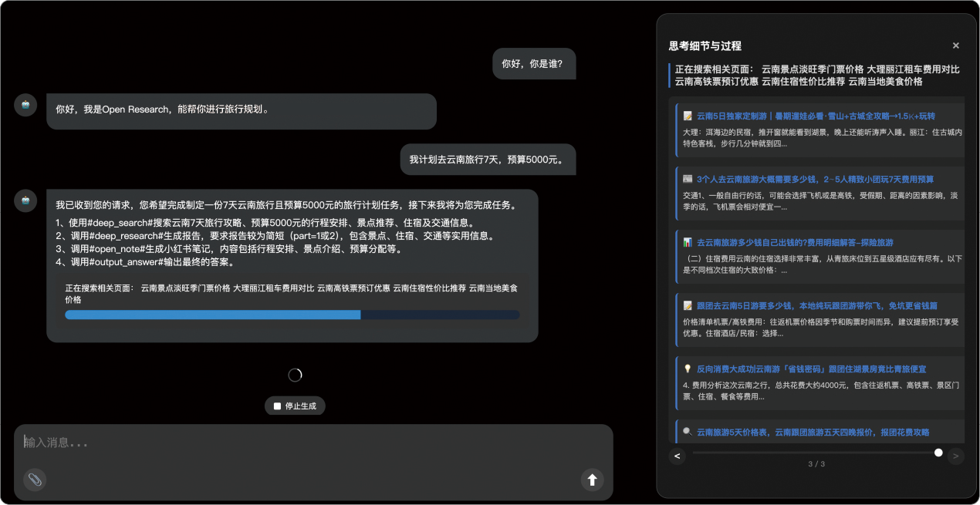This screenshot has height=505, width=980.
Task: Click the bot avatar beside the task plan
Action: tap(25, 200)
